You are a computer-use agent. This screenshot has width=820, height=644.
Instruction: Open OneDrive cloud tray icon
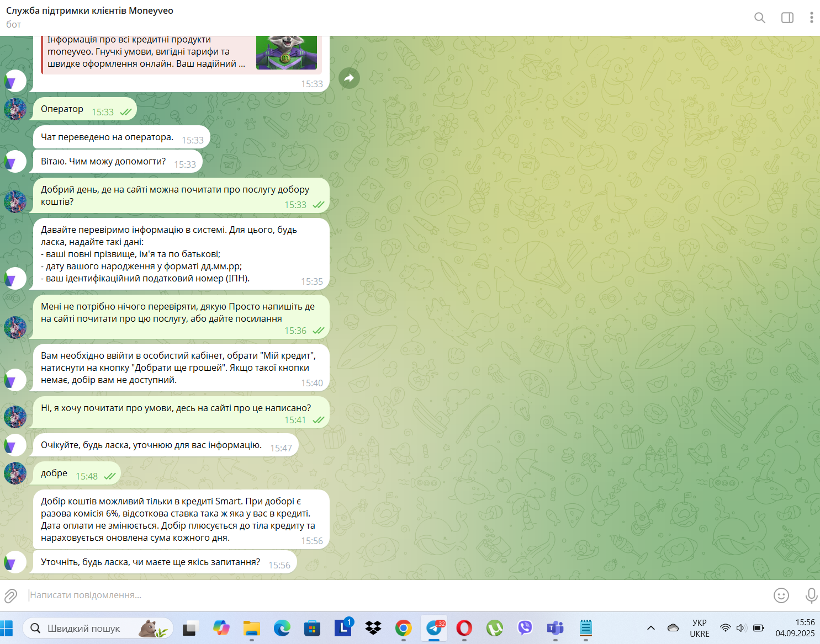pyautogui.click(x=673, y=628)
